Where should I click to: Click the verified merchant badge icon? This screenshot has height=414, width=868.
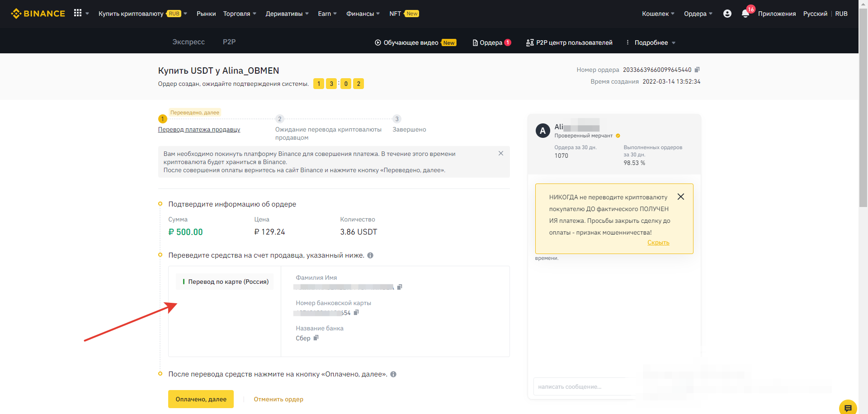pos(618,136)
